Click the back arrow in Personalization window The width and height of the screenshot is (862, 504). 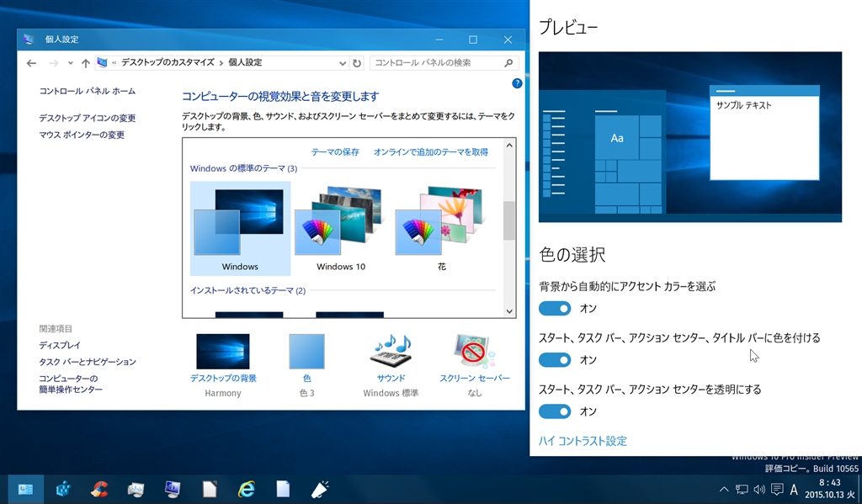coord(31,63)
